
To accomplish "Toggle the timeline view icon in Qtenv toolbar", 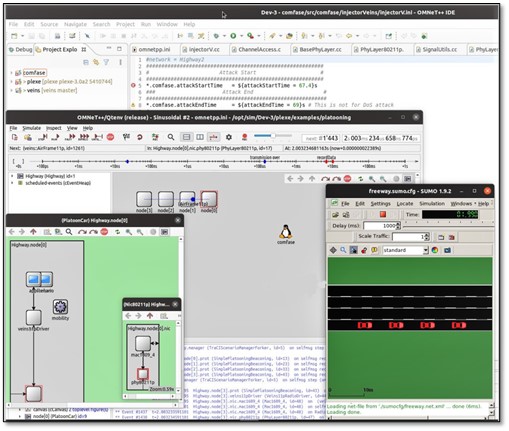I will pos(213,137).
